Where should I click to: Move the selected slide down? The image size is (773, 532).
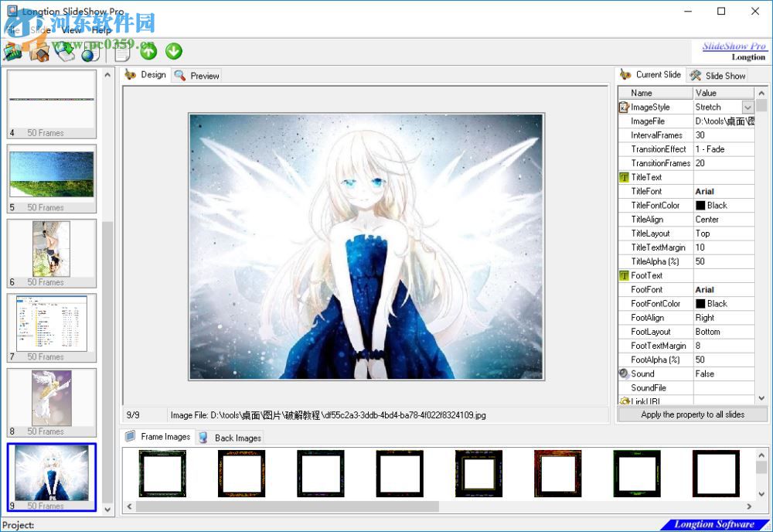[173, 51]
